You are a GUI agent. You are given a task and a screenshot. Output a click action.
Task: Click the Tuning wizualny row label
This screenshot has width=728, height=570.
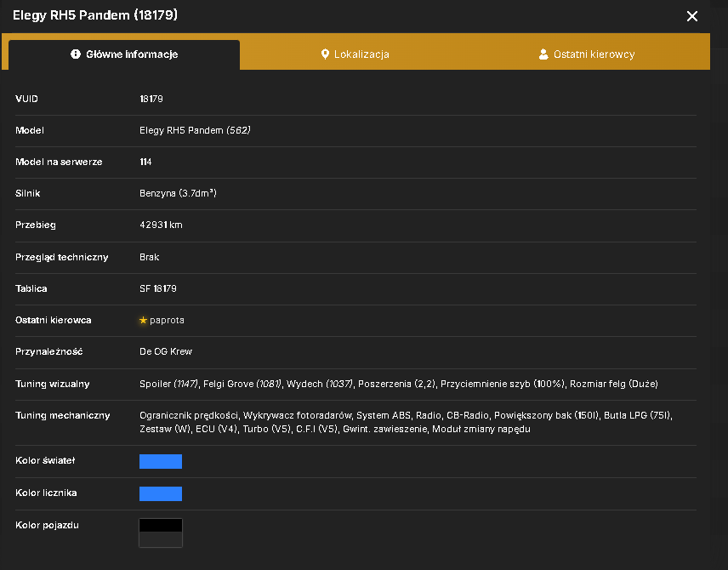point(53,385)
